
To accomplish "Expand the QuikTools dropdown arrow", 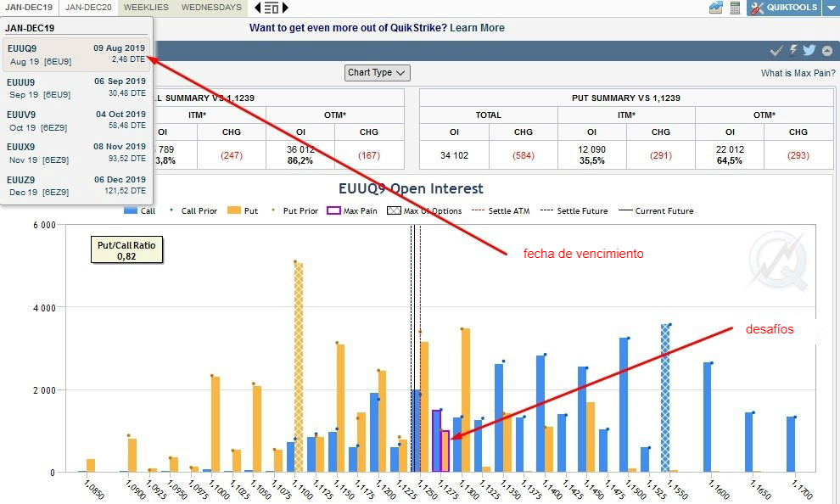I will point(831,8).
